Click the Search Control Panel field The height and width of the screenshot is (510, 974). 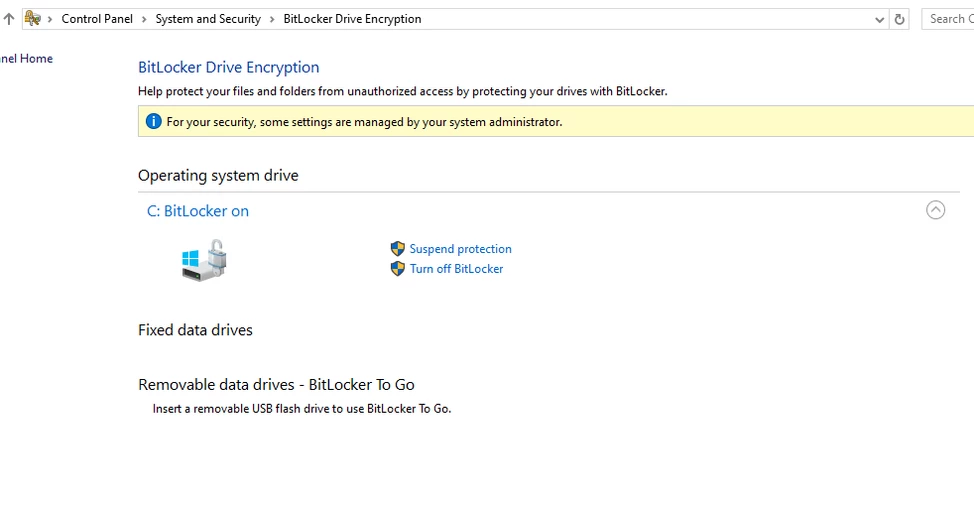948,19
